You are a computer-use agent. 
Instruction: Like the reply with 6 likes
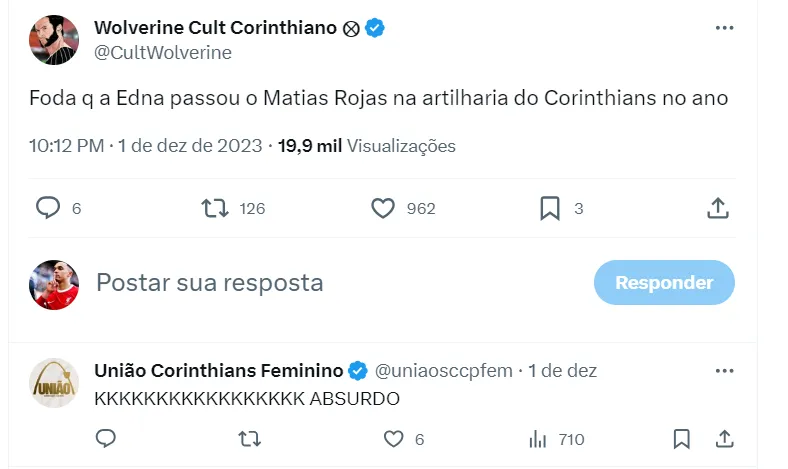click(394, 439)
